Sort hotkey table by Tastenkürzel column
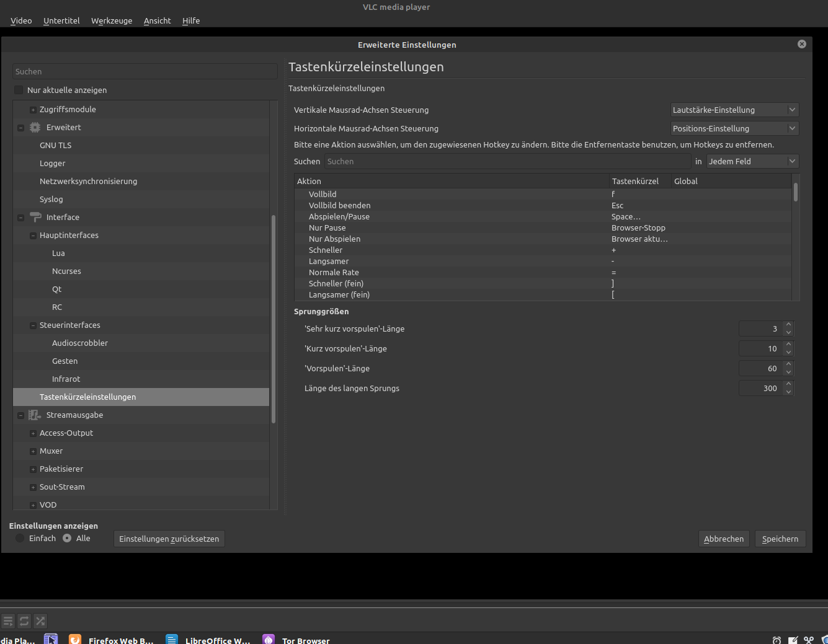This screenshot has height=644, width=828. coord(640,181)
